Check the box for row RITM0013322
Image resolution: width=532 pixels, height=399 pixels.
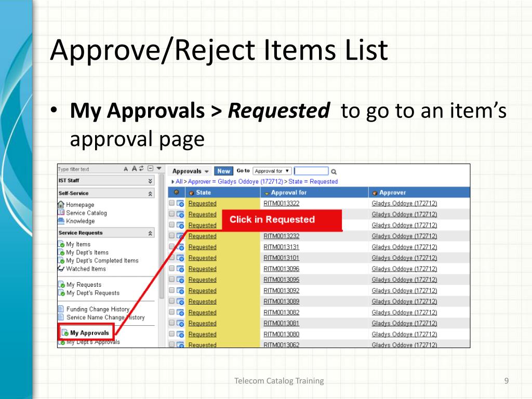[171, 203]
